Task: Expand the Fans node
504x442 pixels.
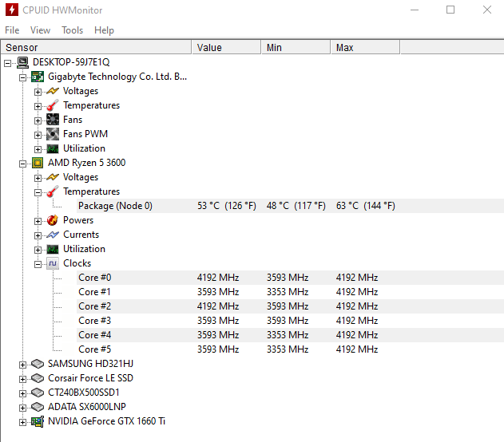Action: 38,120
